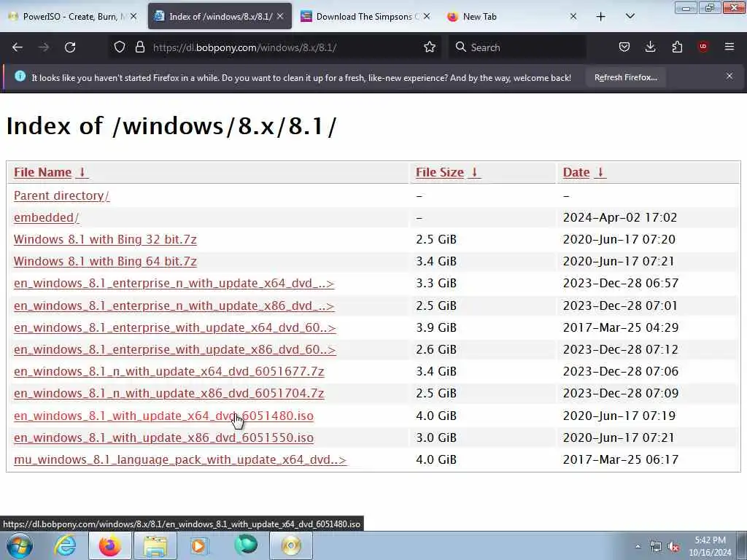Switch to the PowerISO tab
Image resolution: width=747 pixels, height=560 pixels.
[x=74, y=17]
